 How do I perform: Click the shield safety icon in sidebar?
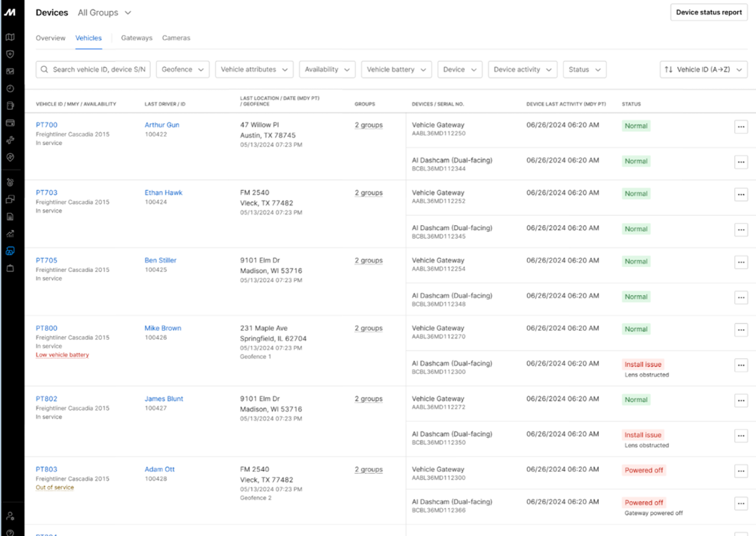pos(10,54)
